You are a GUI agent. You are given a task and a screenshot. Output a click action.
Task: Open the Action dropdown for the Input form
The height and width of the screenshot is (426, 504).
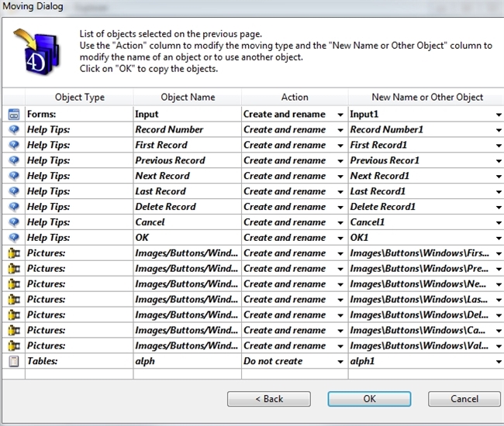click(x=340, y=115)
